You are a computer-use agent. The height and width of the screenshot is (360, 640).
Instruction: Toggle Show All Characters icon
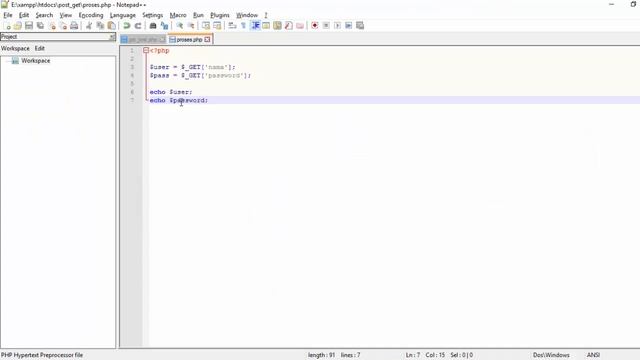244,26
